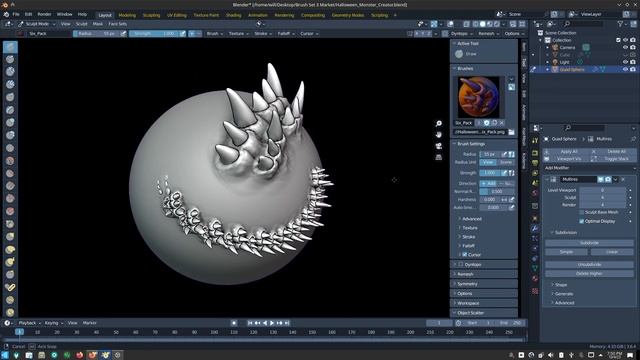Image resolution: width=640 pixels, height=360 pixels.
Task: Select the Snake Hook sculpt tool
Action: pyautogui.click(x=10, y=262)
